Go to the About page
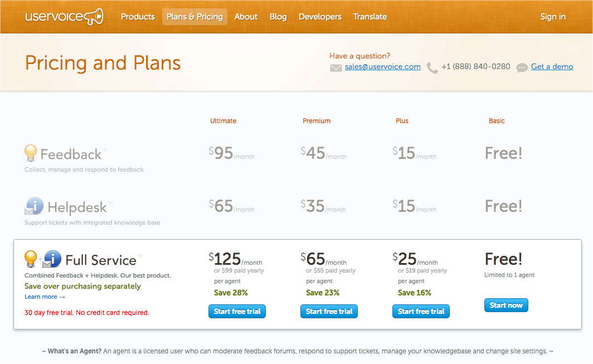593x364 pixels. click(x=246, y=17)
